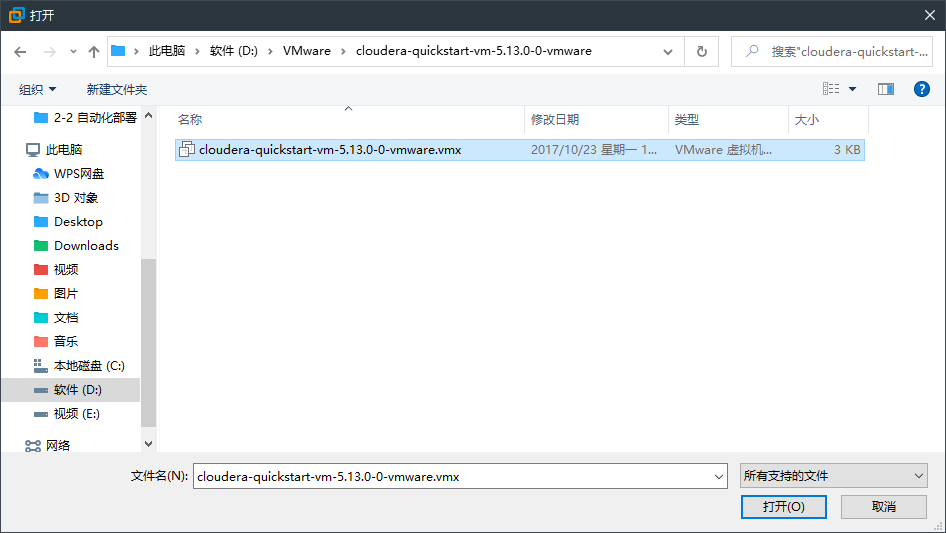This screenshot has height=533, width=946.
Task: Expand the 文件名 dropdown arrow
Action: tap(719, 476)
